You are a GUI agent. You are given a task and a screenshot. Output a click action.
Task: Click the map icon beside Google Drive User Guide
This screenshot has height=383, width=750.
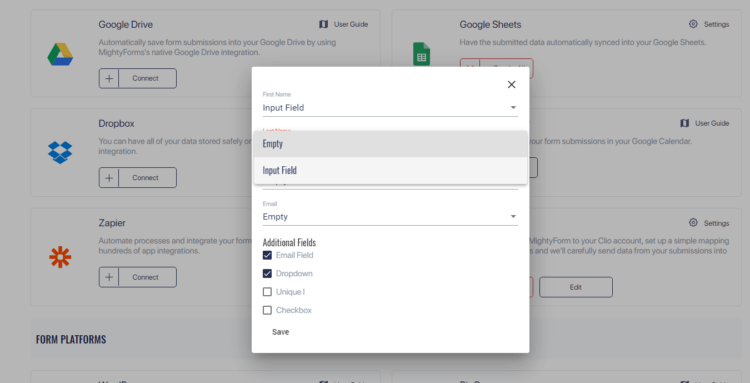point(323,24)
